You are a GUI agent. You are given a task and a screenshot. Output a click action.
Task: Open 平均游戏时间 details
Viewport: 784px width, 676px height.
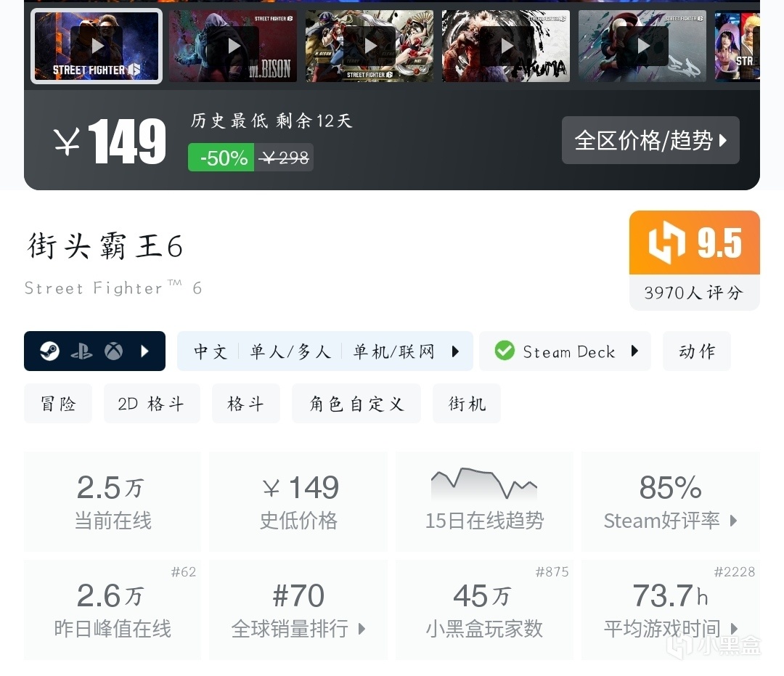(x=671, y=609)
